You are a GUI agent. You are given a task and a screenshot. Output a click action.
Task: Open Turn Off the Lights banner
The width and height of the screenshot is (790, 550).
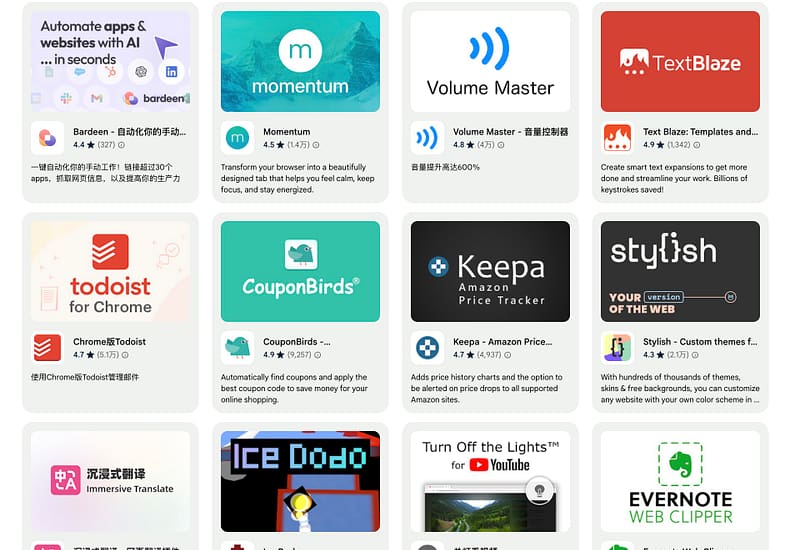pyautogui.click(x=490, y=482)
